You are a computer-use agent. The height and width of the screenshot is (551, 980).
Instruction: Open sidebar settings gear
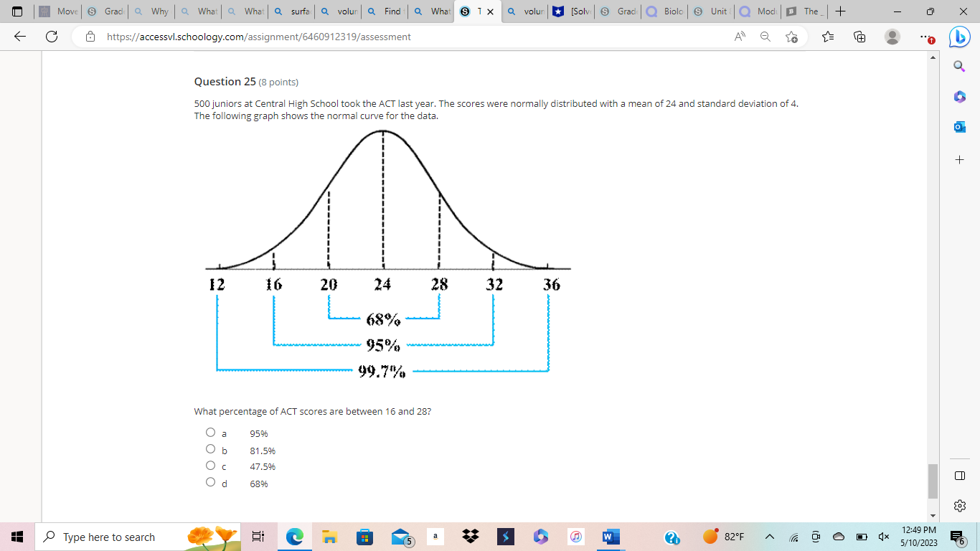click(959, 506)
